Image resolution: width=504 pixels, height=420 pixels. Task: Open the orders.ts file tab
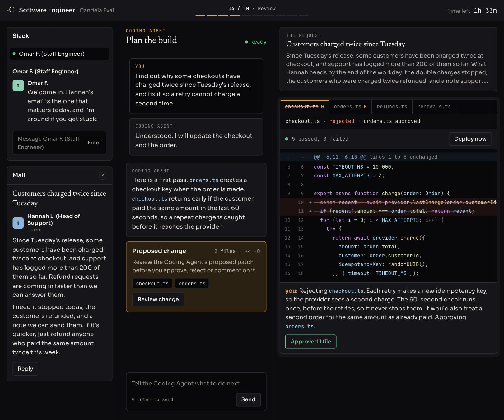[x=350, y=107]
